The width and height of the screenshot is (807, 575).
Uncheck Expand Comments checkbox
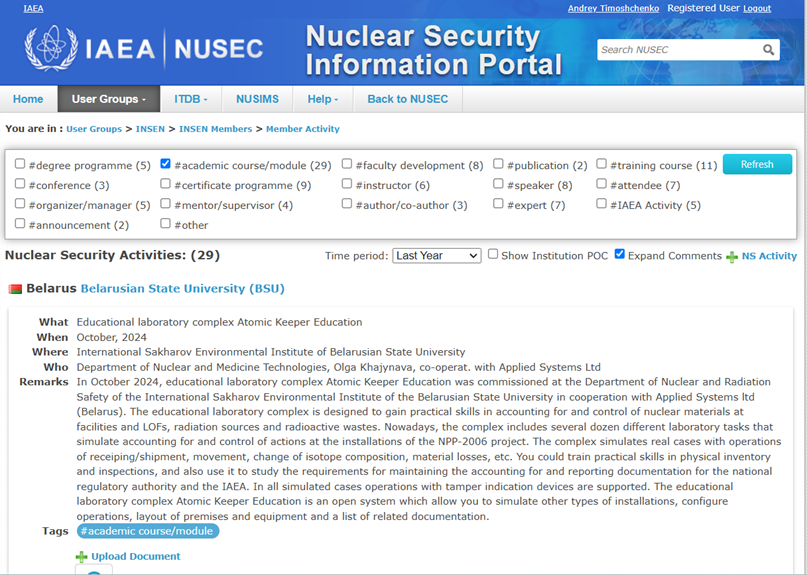[x=620, y=254]
